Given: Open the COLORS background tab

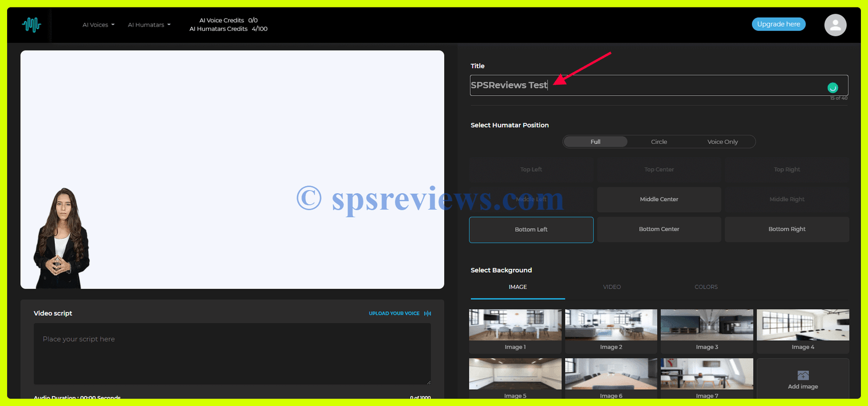Looking at the screenshot, I should pyautogui.click(x=706, y=287).
